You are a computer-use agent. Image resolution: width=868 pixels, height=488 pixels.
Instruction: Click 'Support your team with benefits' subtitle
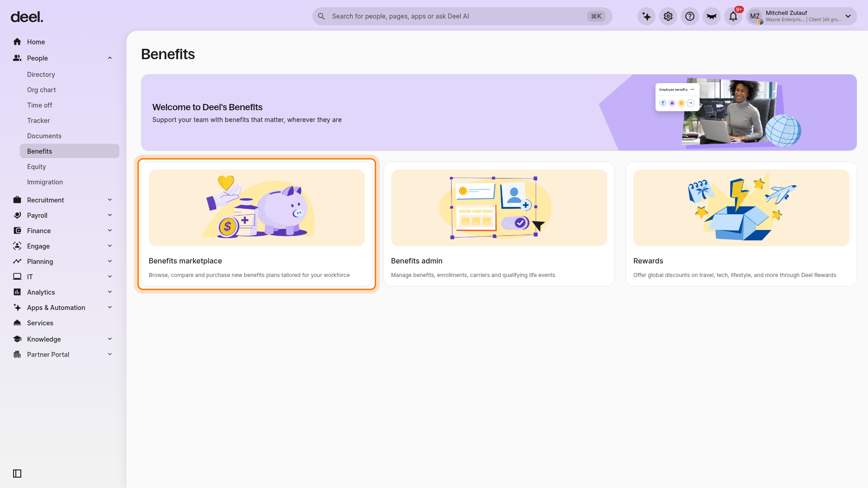tap(247, 120)
